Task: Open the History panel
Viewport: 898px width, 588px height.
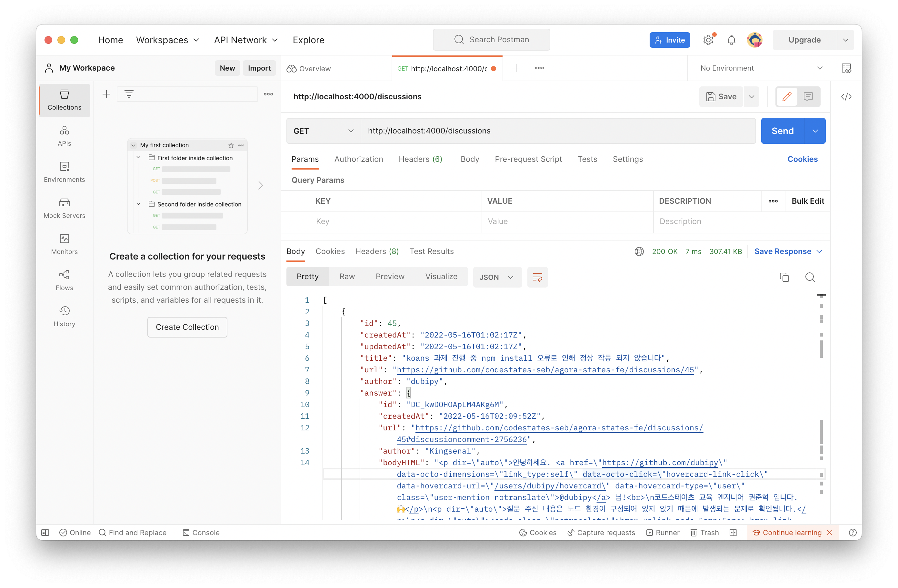Action: point(64,317)
